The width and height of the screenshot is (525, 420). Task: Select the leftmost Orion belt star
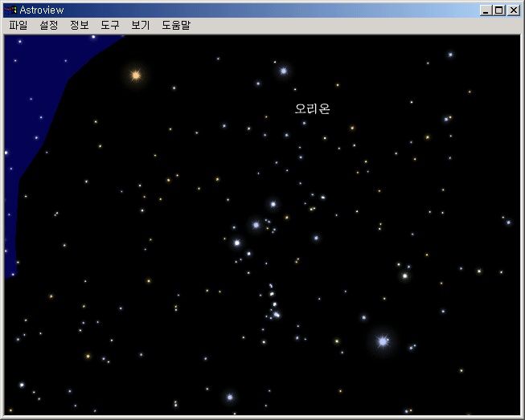[x=237, y=243]
